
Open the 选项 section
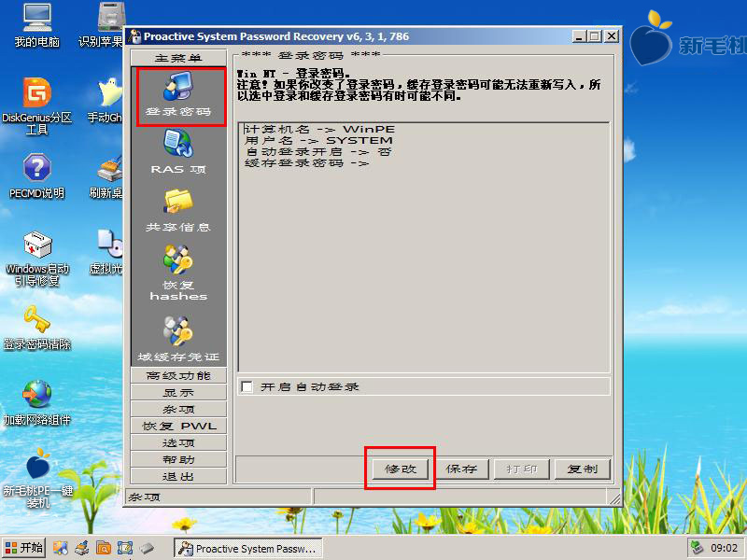(x=178, y=442)
